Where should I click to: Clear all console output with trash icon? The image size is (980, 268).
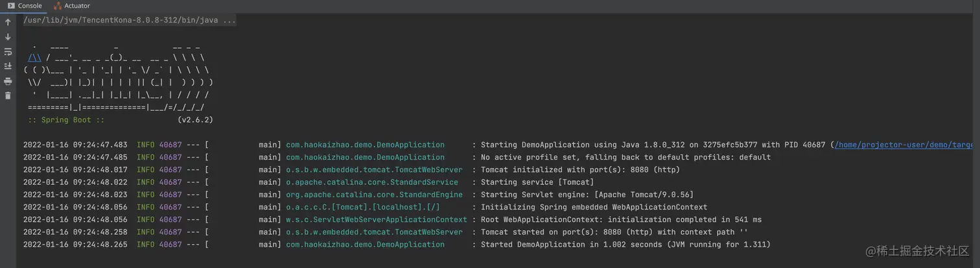(8, 96)
